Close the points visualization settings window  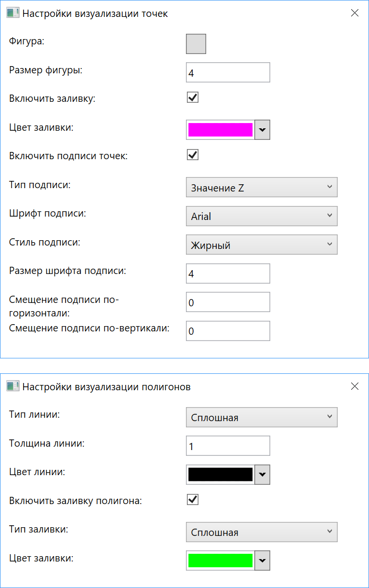[355, 13]
